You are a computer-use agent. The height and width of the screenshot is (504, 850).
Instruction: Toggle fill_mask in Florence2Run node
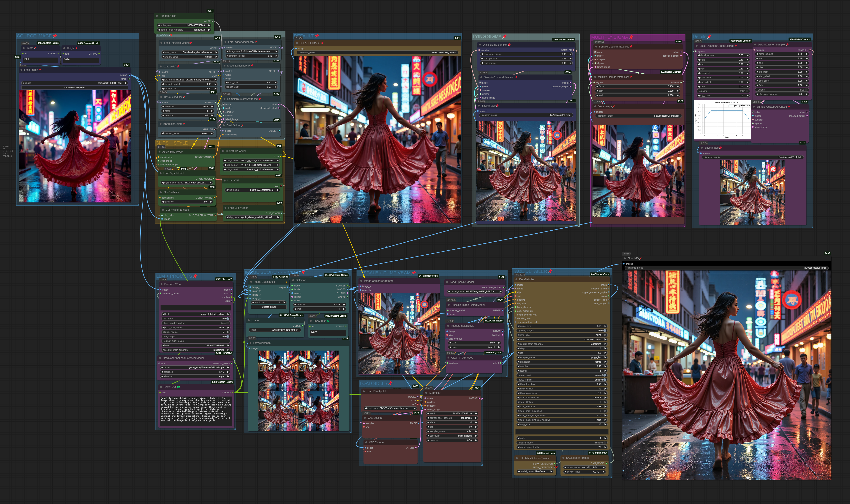pos(228,318)
